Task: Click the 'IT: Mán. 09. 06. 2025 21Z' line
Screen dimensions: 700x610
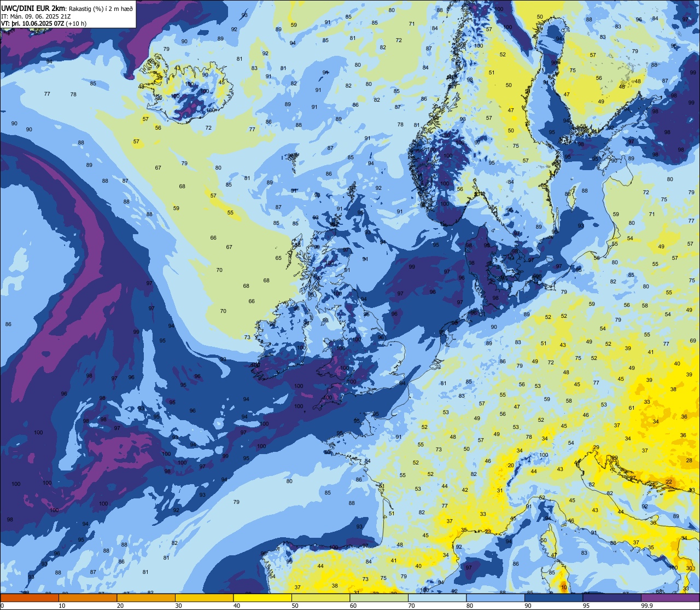Action: tap(36, 16)
